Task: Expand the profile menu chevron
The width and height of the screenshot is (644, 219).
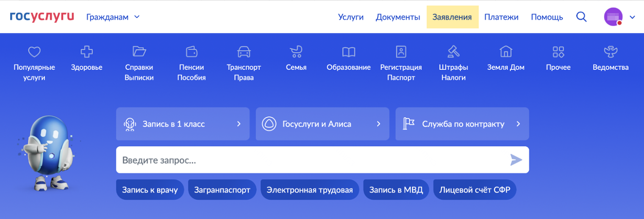Action: point(633,17)
